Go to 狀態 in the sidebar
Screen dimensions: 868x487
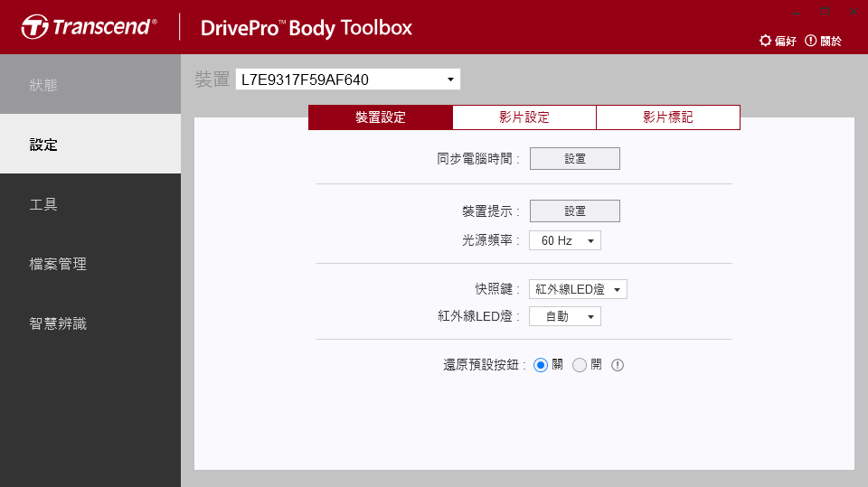tap(90, 85)
